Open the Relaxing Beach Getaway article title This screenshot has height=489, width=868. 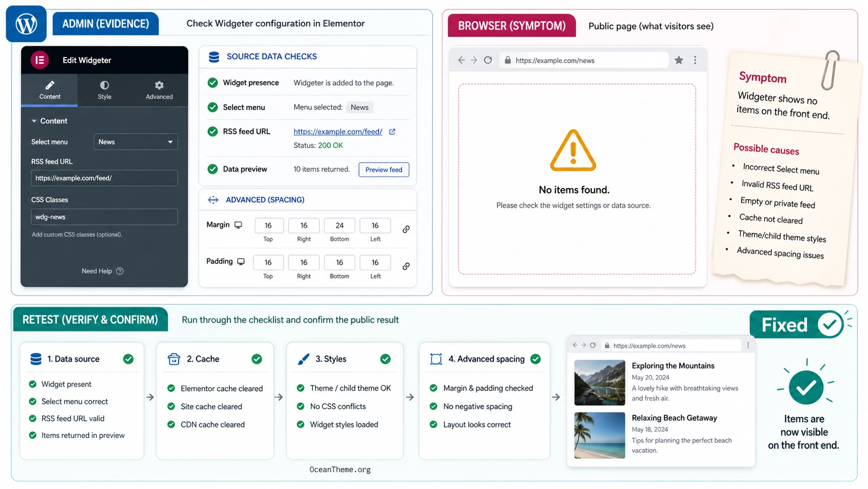click(674, 418)
